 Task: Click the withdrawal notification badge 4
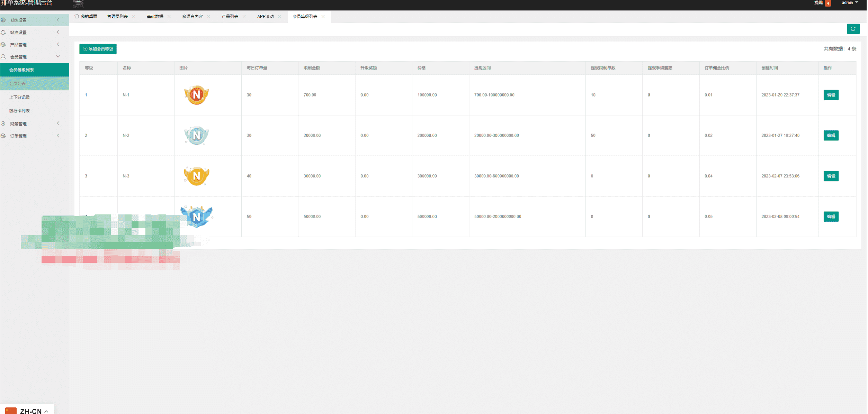[x=828, y=3]
